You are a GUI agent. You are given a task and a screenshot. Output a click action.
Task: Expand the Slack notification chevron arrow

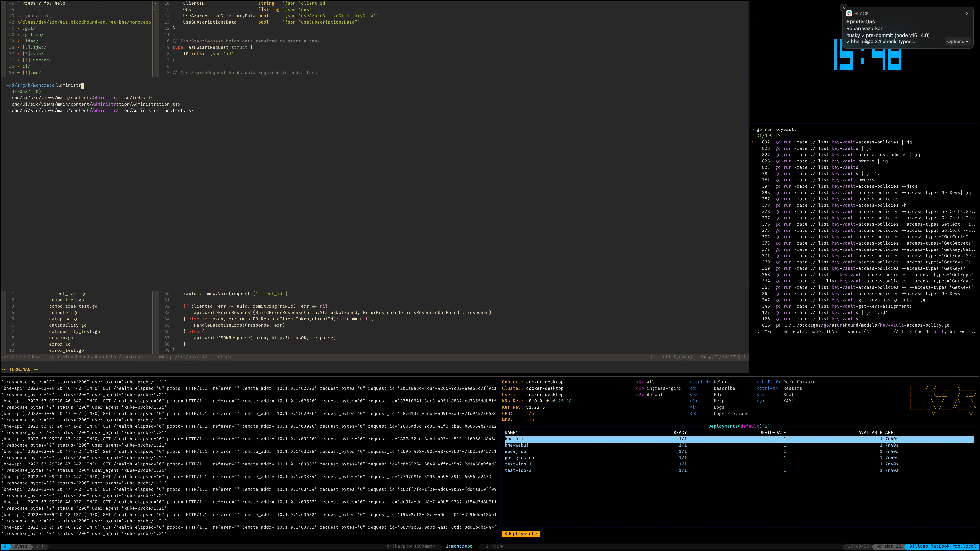[x=967, y=13]
